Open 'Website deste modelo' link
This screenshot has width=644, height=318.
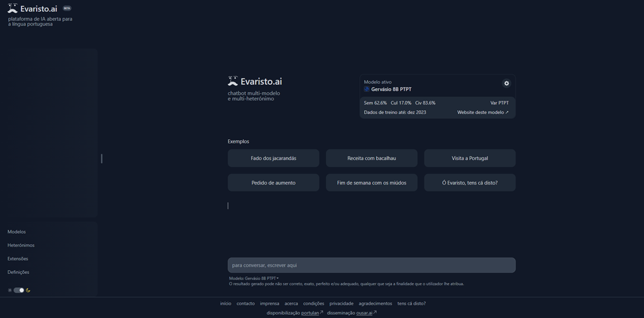483,112
